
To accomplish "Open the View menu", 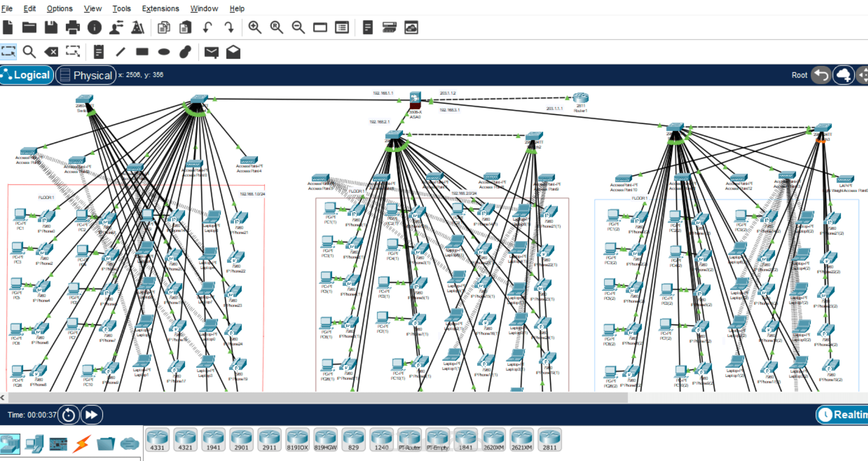I will coord(93,9).
